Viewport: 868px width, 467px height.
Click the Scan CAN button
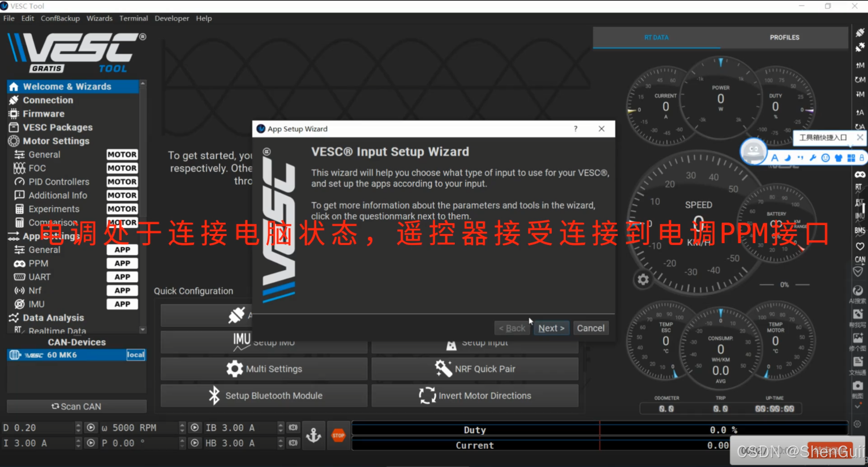pos(76,407)
